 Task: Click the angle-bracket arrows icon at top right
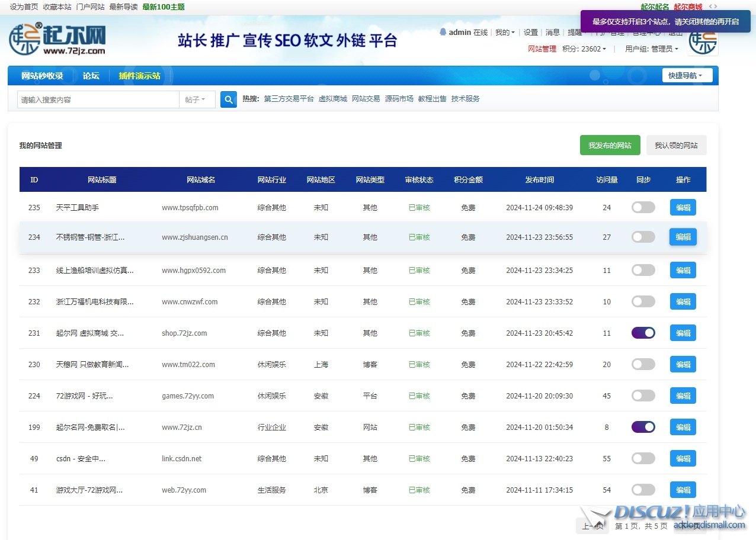713,7
